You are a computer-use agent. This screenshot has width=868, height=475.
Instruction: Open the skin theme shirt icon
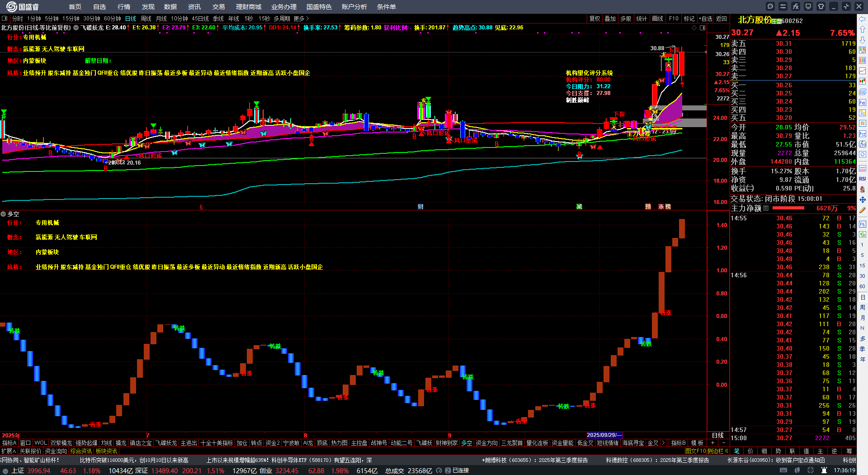(x=821, y=6)
